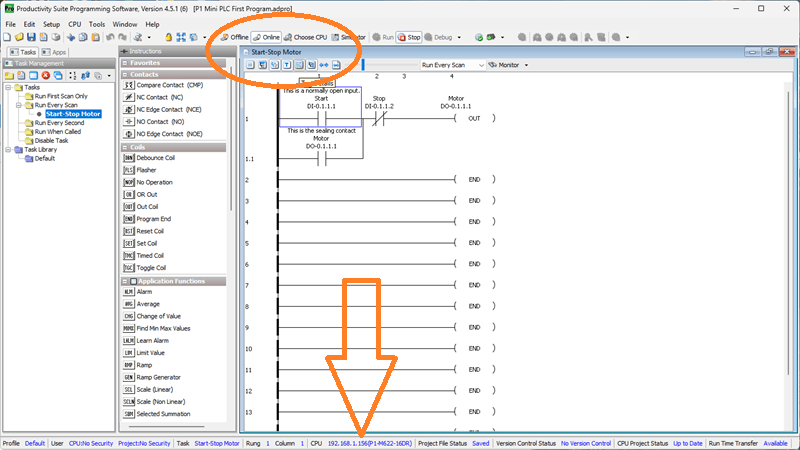The image size is (800, 450).
Task: Click the Choose CPU button
Action: [305, 37]
